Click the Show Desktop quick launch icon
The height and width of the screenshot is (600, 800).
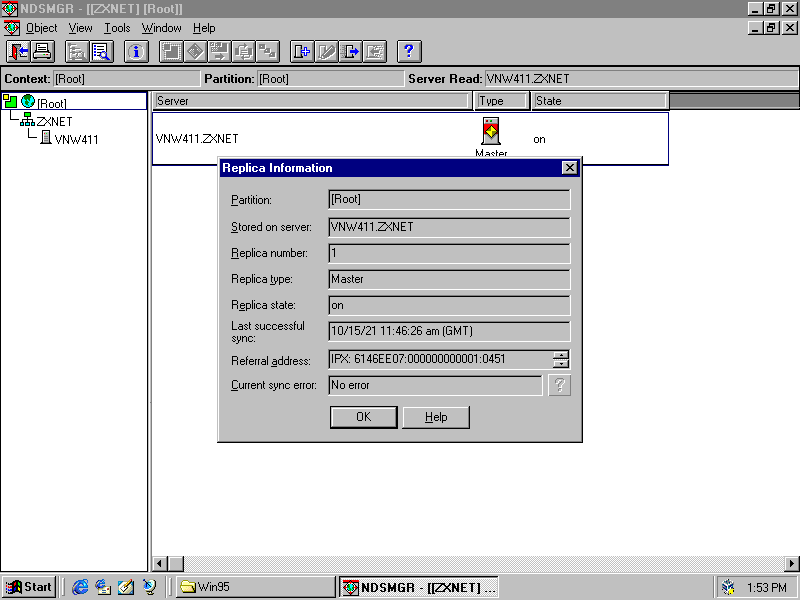[x=126, y=587]
